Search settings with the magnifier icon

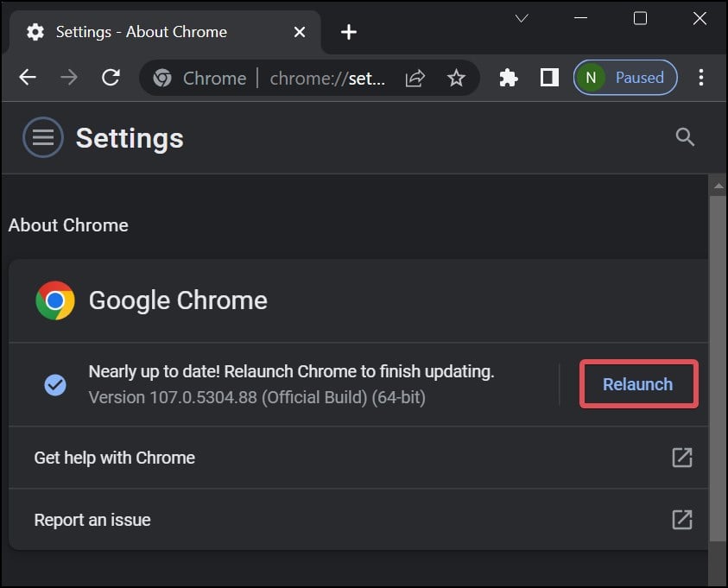click(685, 137)
